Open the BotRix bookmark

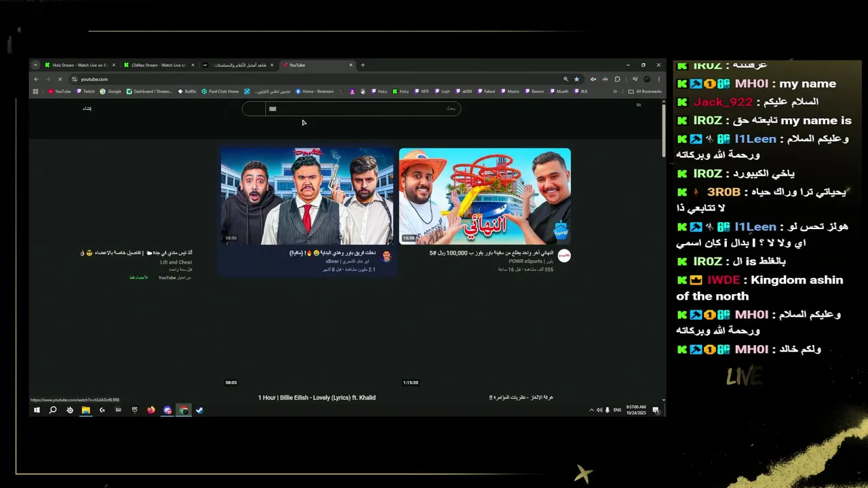click(x=187, y=91)
